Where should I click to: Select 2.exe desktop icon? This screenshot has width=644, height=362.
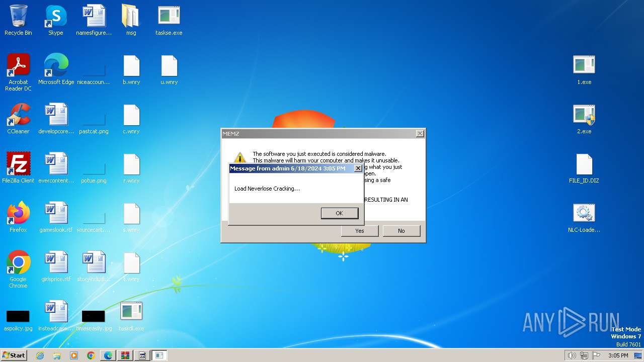pos(584,119)
